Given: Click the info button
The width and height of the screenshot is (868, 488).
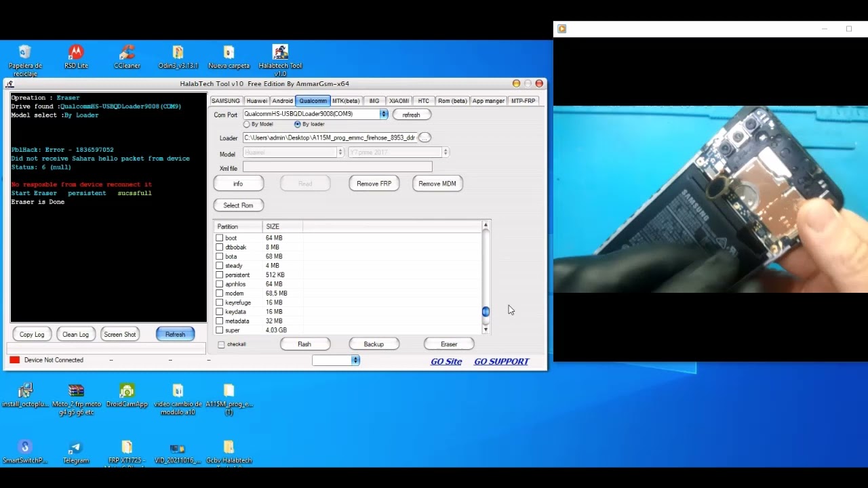Looking at the screenshot, I should point(238,184).
